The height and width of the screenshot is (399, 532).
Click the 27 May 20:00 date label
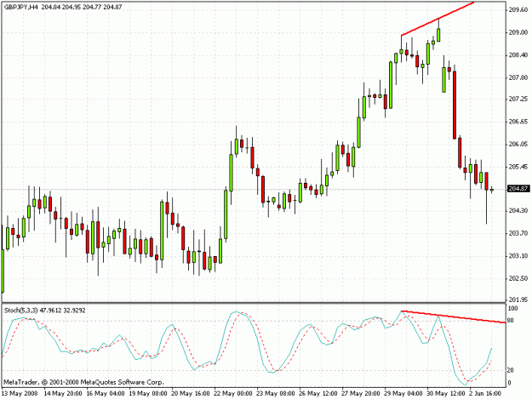(361, 394)
